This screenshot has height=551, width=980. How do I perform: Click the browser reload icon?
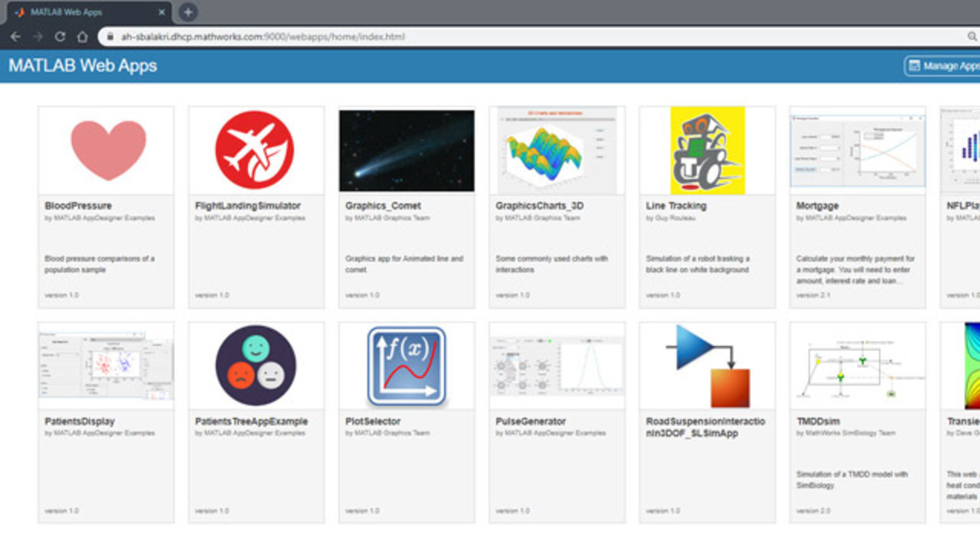pyautogui.click(x=60, y=37)
